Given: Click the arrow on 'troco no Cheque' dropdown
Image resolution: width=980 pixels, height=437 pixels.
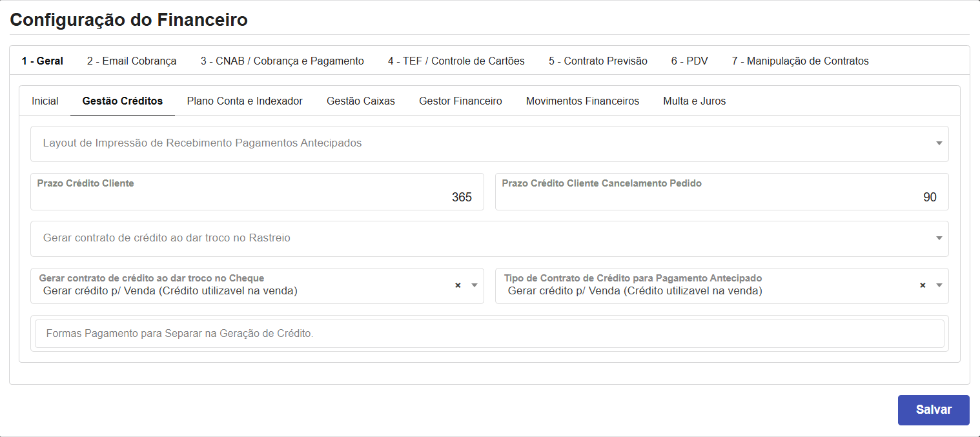Looking at the screenshot, I should (x=475, y=285).
